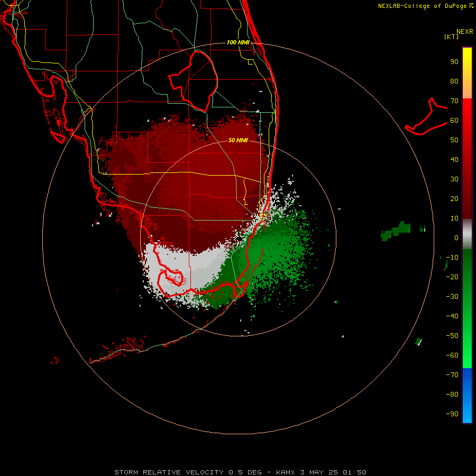The width and height of the screenshot is (476, 476).
Task: Click the -20 value on velocity scale
Action: click(x=452, y=277)
